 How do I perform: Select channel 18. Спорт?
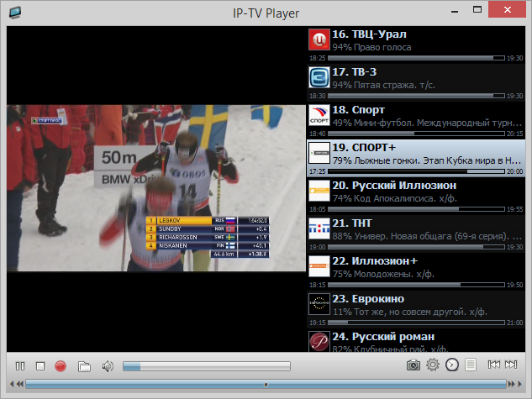click(x=416, y=121)
